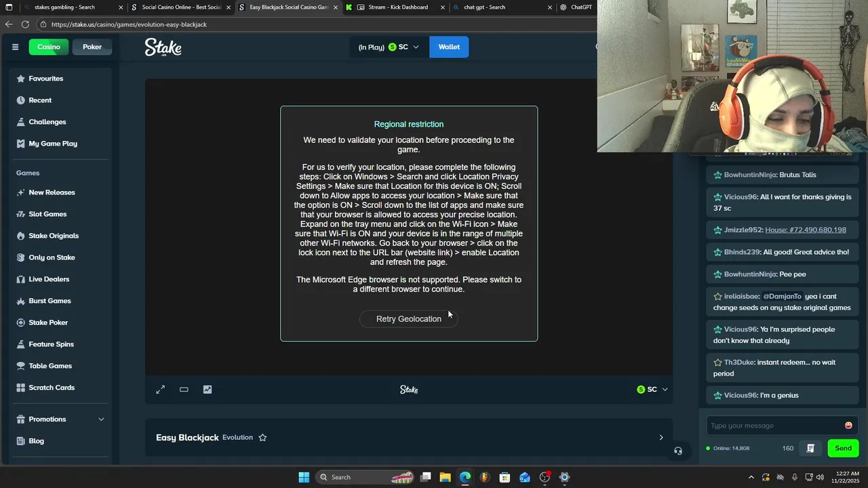Viewport: 868px width, 488px height.
Task: Click the @DamjanTo mention in chat
Action: coord(782,296)
